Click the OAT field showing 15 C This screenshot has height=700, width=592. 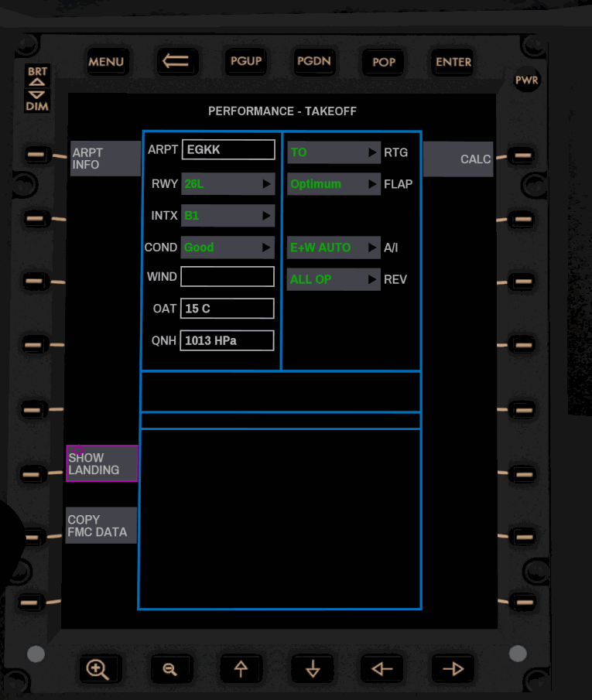click(227, 309)
